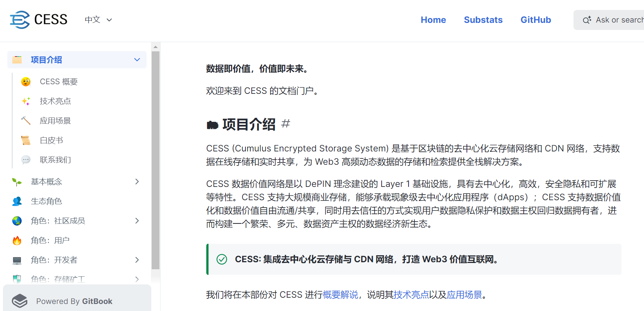Click the sidebar scrollbar up arrow
644x311 pixels.
(x=155, y=47)
